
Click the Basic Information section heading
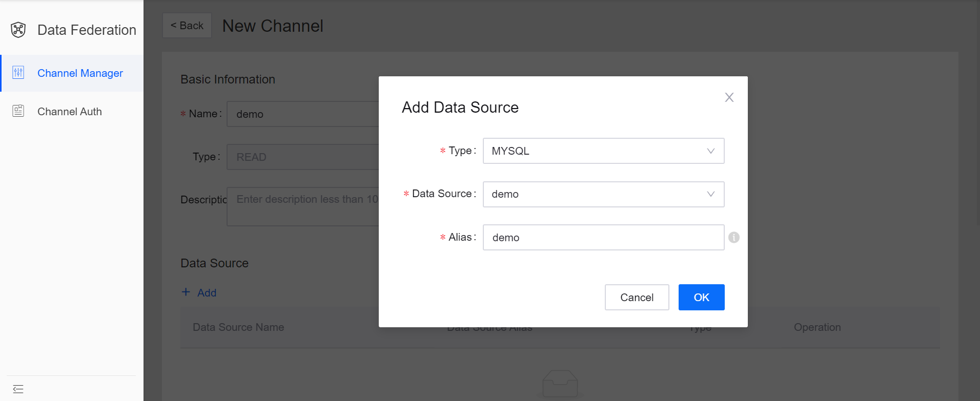tap(228, 79)
